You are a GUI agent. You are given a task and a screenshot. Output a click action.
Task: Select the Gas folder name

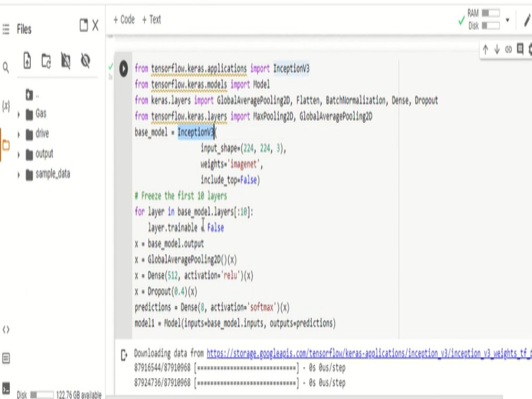(x=41, y=114)
